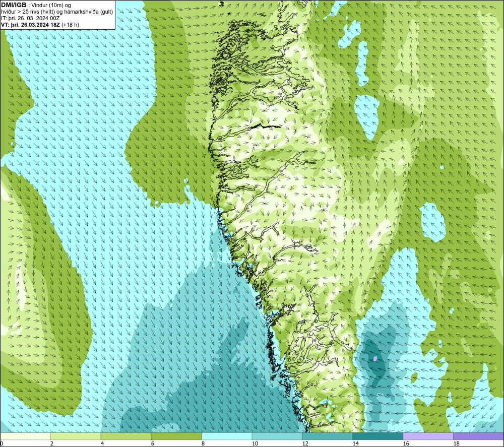The image size is (504, 447).
Task: Click the pale cream 0–2 m/s legend swatch
Action: [x=25, y=436]
